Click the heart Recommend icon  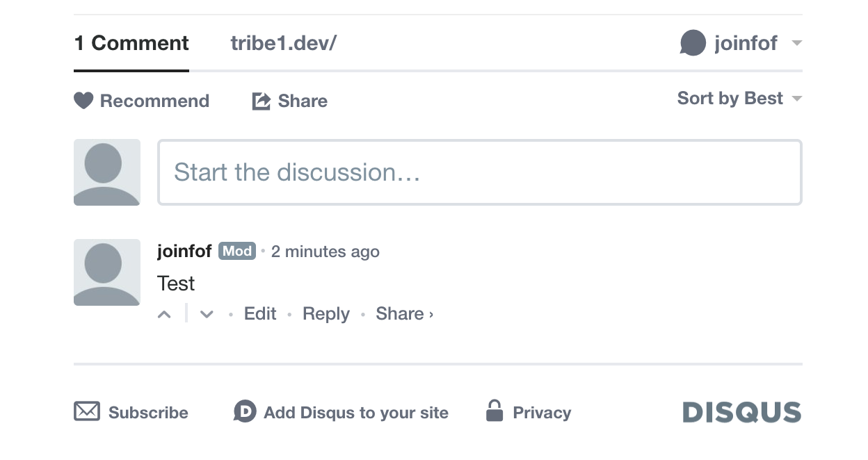83,101
